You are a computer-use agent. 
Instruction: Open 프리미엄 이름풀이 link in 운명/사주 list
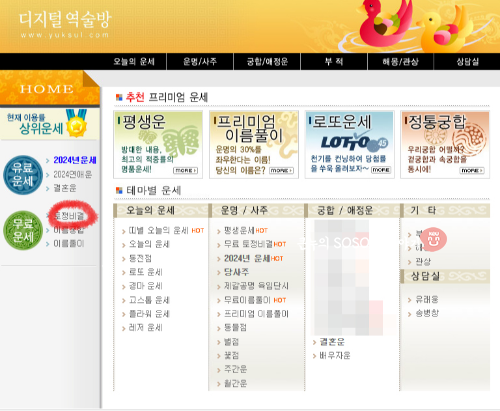coord(256,314)
